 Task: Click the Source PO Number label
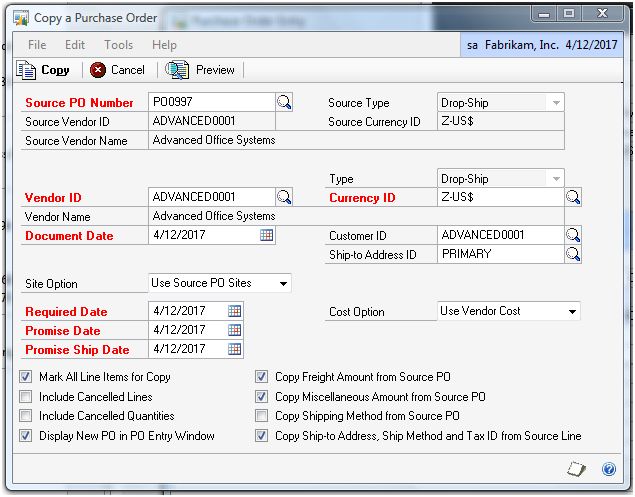click(x=79, y=103)
